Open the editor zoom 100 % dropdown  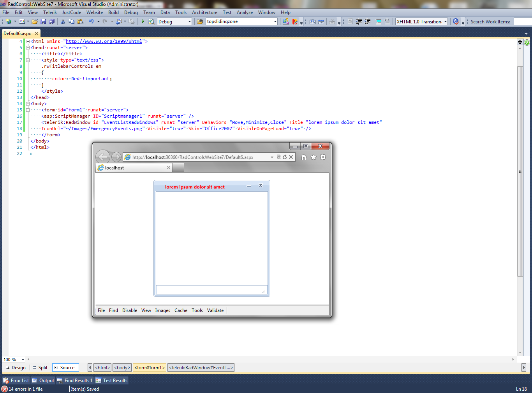pyautogui.click(x=23, y=360)
